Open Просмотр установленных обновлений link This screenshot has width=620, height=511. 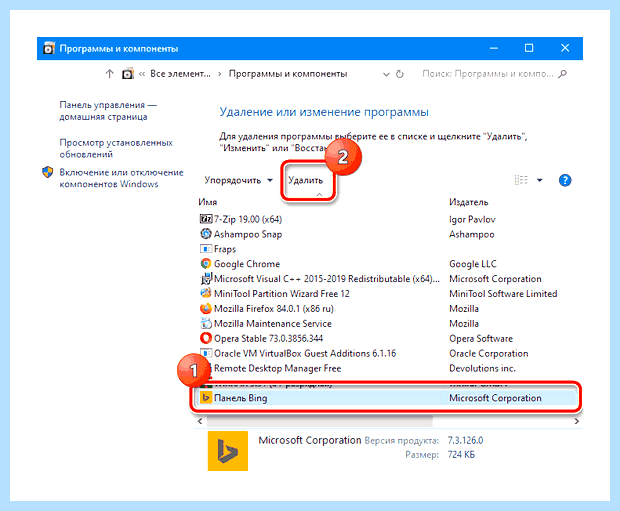[x=116, y=148]
